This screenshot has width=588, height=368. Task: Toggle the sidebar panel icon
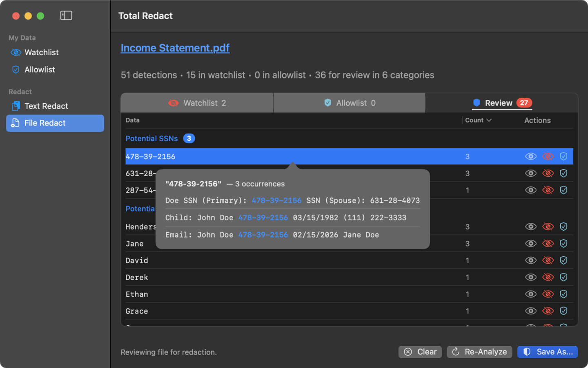66,16
